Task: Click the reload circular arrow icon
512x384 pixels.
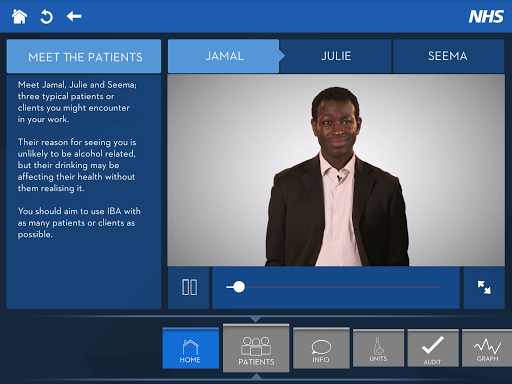Action: [46, 17]
